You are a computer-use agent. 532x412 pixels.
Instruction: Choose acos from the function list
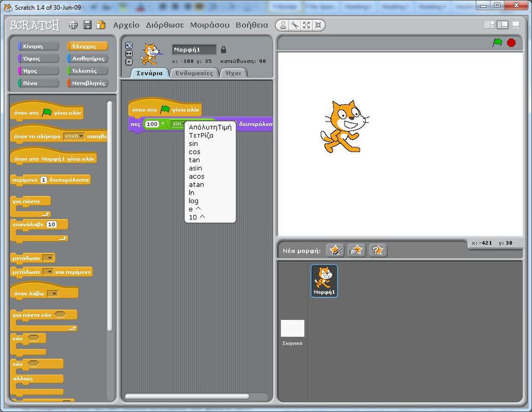coord(210,177)
